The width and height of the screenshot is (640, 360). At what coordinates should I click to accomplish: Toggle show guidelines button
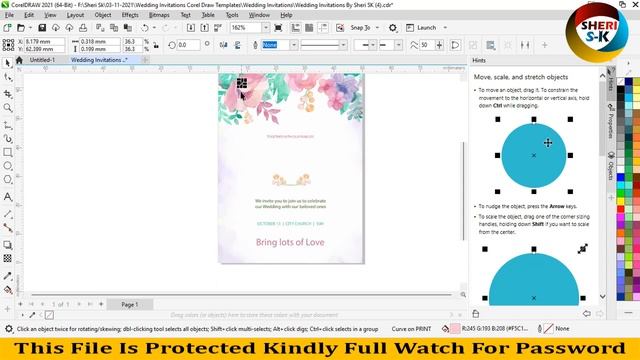323,28
